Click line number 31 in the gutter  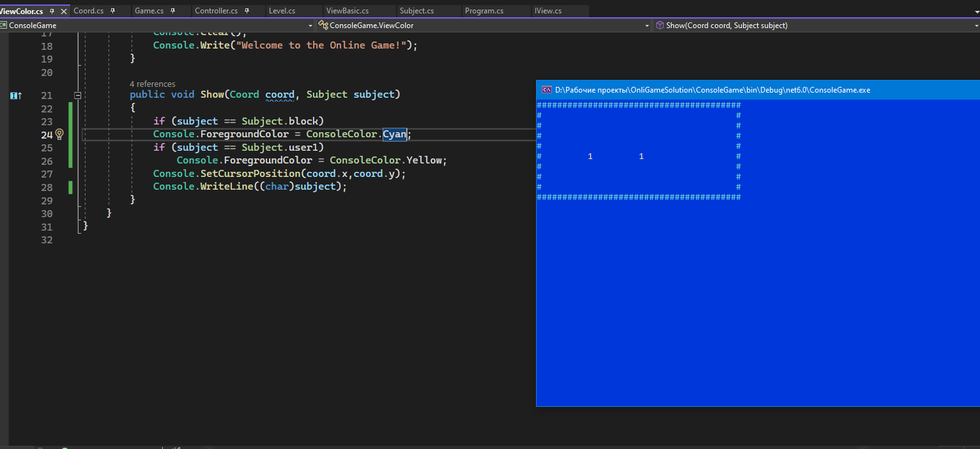coord(47,227)
